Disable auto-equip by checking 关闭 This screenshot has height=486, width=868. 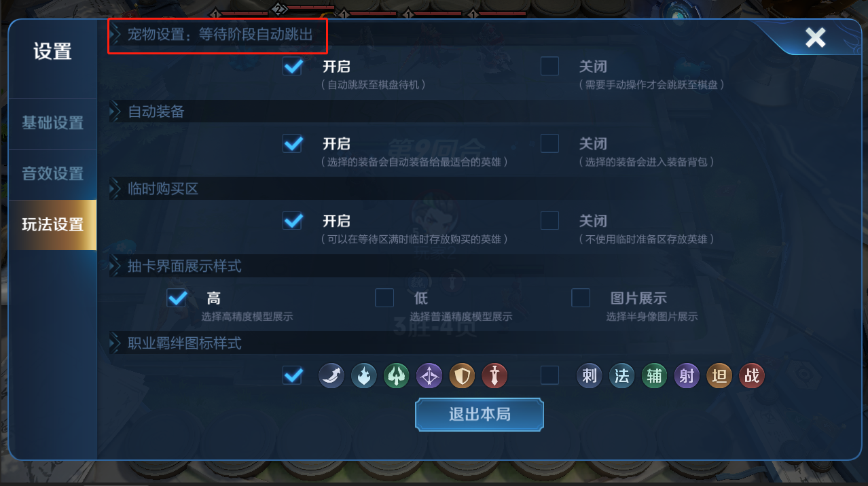pos(549,143)
